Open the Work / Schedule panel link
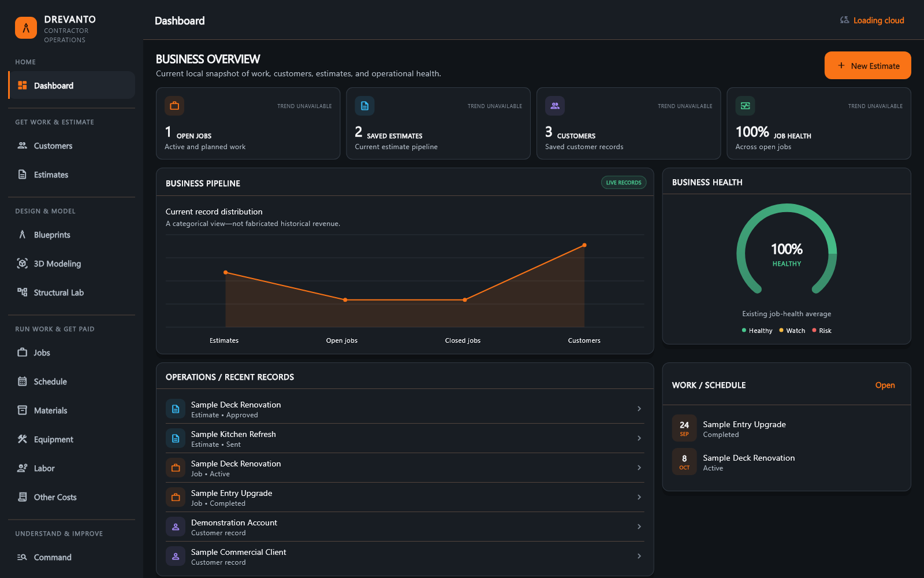The image size is (924, 578). pyautogui.click(x=885, y=386)
